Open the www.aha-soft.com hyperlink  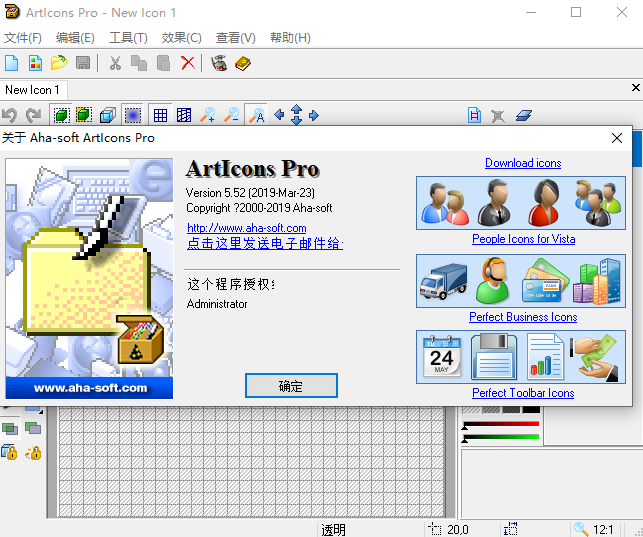coord(246,228)
